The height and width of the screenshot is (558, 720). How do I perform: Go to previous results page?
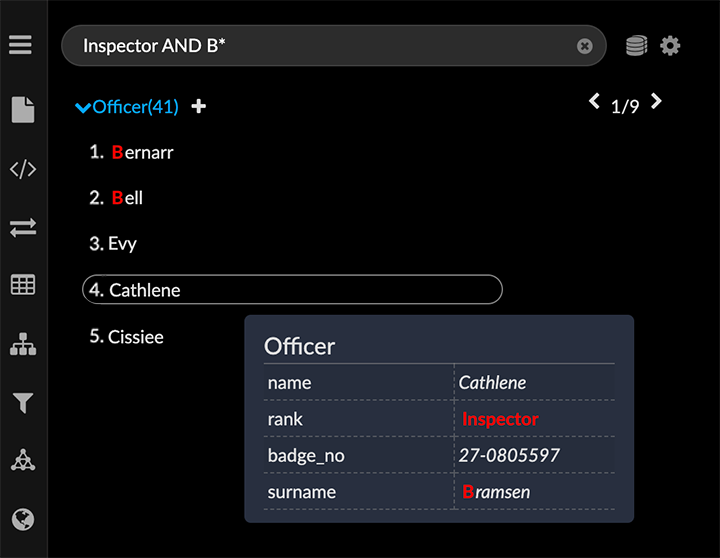(595, 101)
